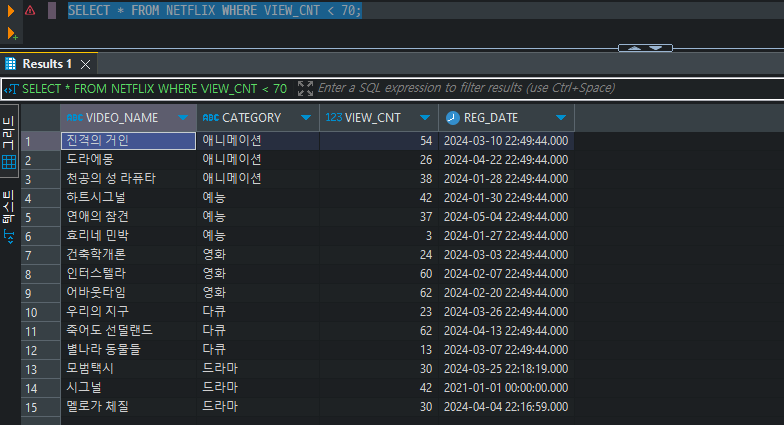The image size is (784, 425).
Task: Select category '애니메이션' in row 1
Action: pos(258,141)
